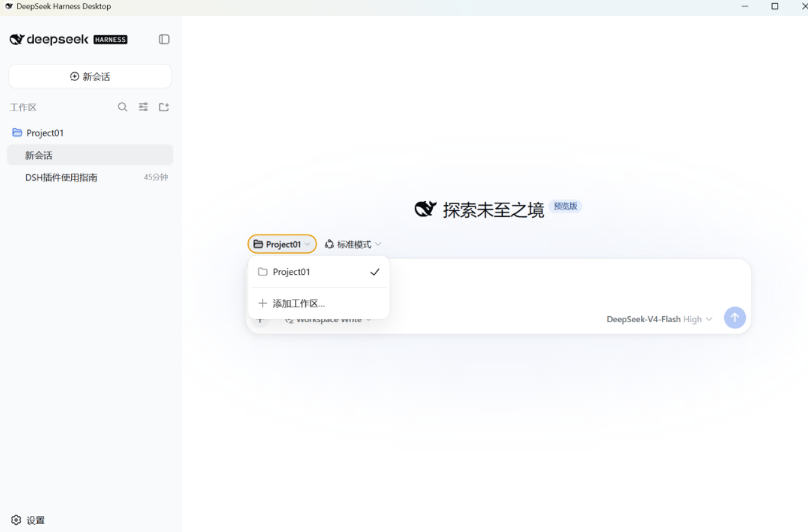Open the DSH插件使用指南 conversation
808x532 pixels.
click(90, 178)
